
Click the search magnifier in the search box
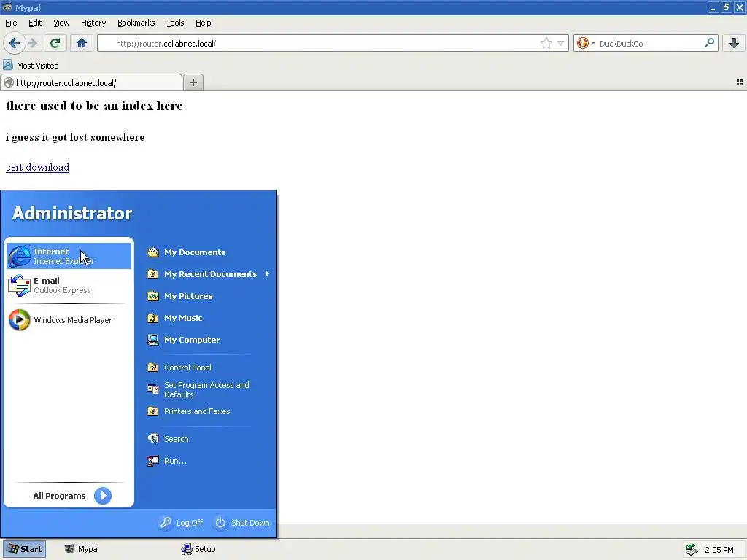coord(709,43)
